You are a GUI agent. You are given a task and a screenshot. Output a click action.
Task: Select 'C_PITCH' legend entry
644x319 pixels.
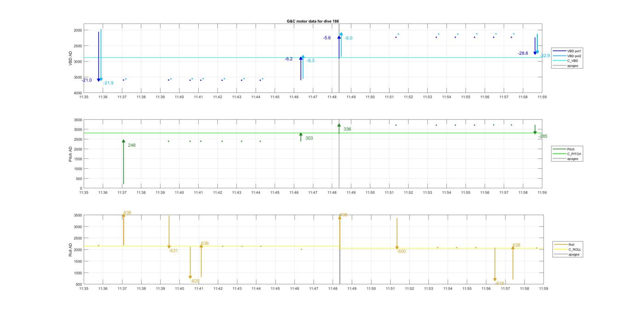pos(567,154)
